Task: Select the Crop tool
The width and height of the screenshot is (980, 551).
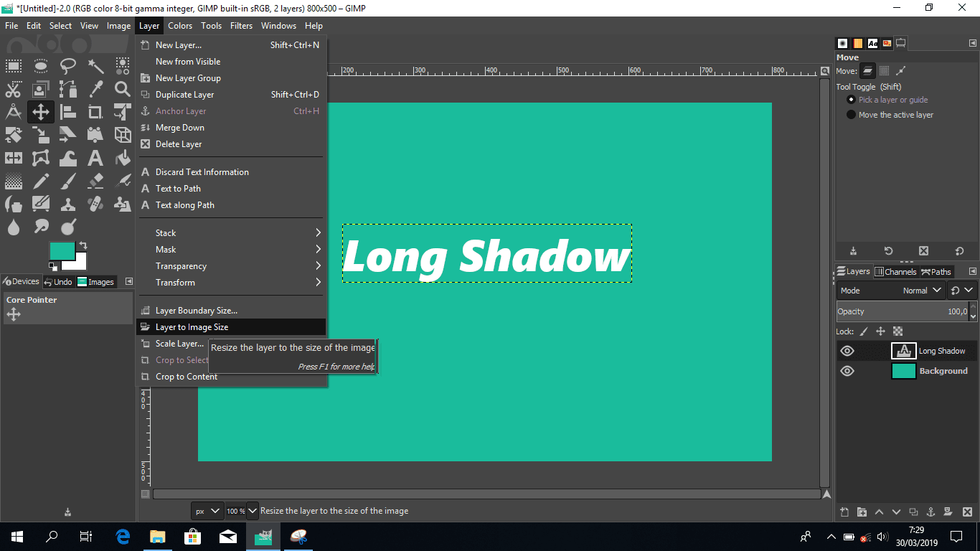Action: pos(95,111)
